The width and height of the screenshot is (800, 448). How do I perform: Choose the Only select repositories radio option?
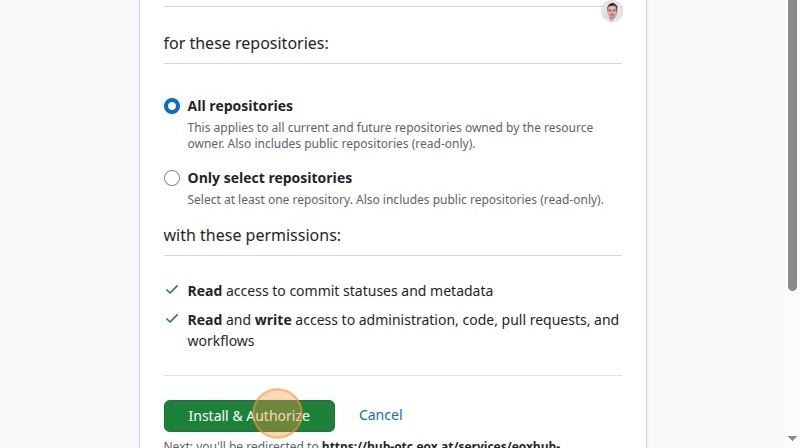tap(172, 178)
